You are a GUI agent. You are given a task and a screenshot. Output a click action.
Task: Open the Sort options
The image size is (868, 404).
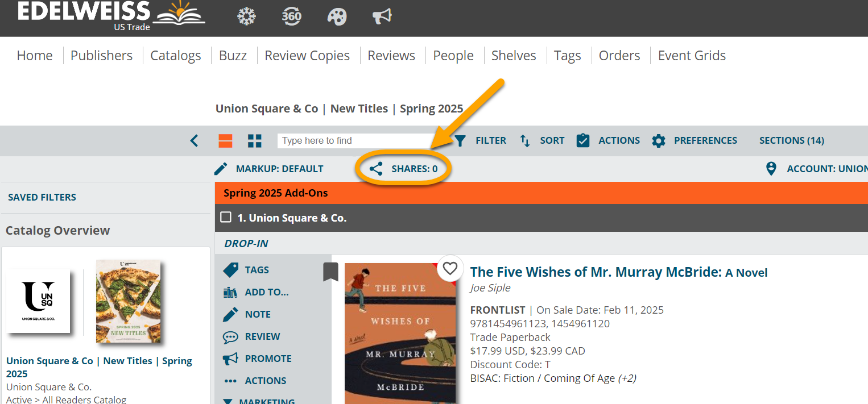tap(542, 140)
